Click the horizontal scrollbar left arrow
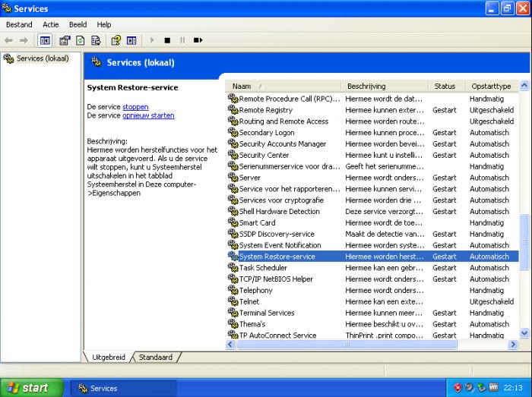 pyautogui.click(x=230, y=345)
